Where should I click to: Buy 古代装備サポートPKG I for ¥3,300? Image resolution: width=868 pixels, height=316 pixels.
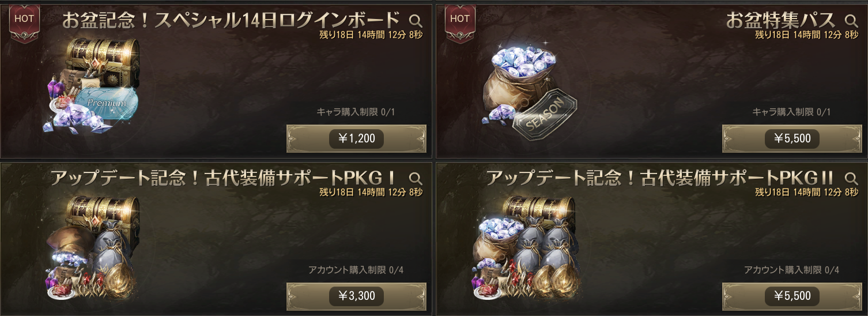point(356,296)
